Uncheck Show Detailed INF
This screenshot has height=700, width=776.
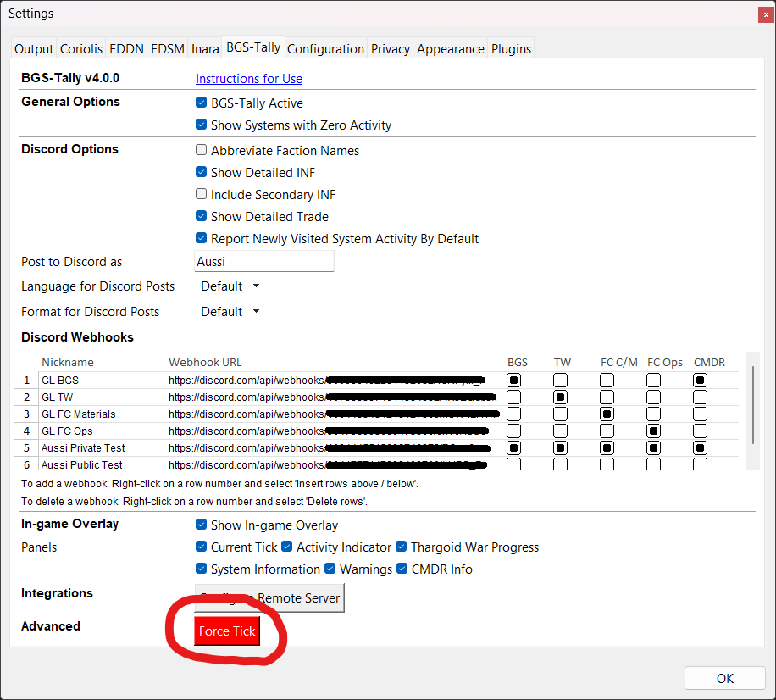tap(201, 172)
